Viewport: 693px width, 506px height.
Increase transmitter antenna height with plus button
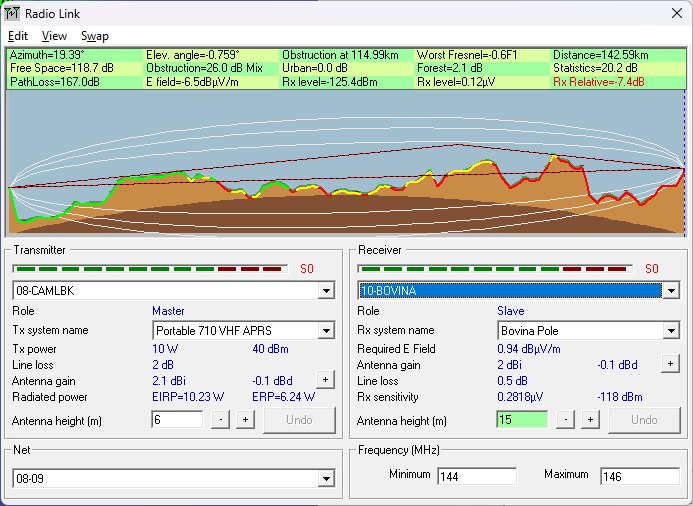[x=245, y=419]
